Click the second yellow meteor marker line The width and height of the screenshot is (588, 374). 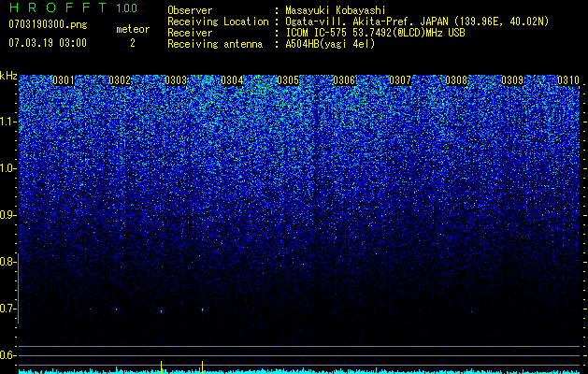(202, 367)
